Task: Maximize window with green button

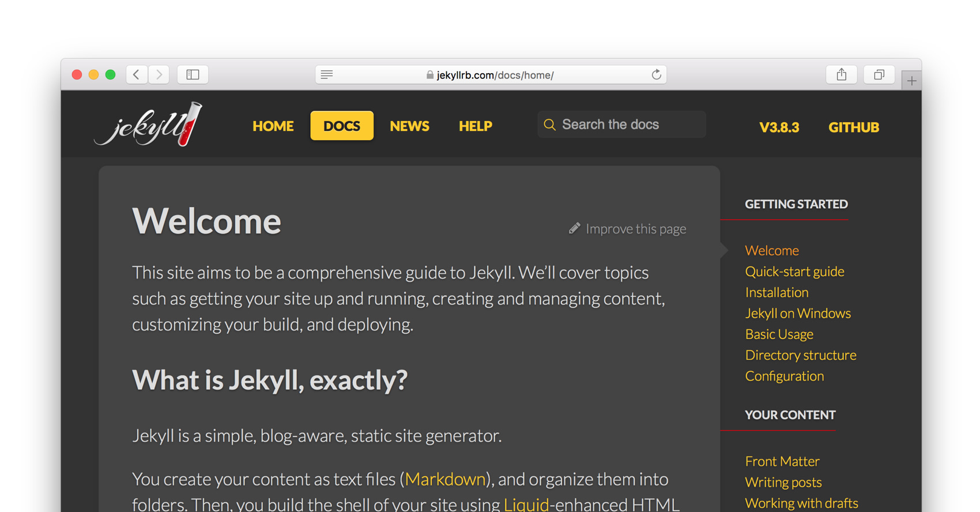Action: point(110,74)
